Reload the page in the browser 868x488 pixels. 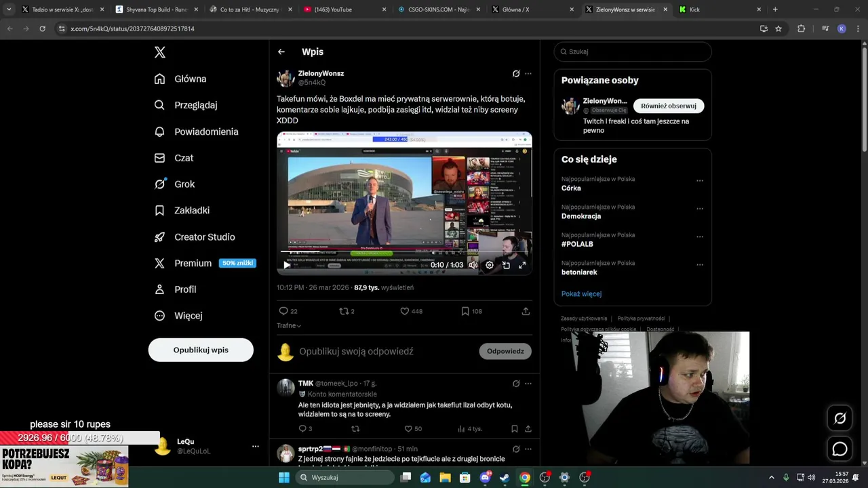coord(42,28)
